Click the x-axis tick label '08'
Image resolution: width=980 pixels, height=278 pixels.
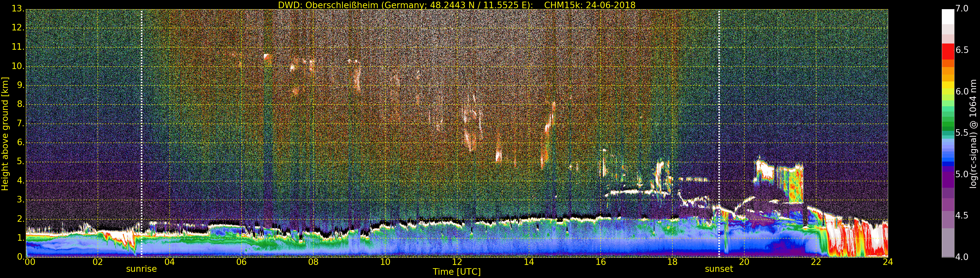click(313, 262)
